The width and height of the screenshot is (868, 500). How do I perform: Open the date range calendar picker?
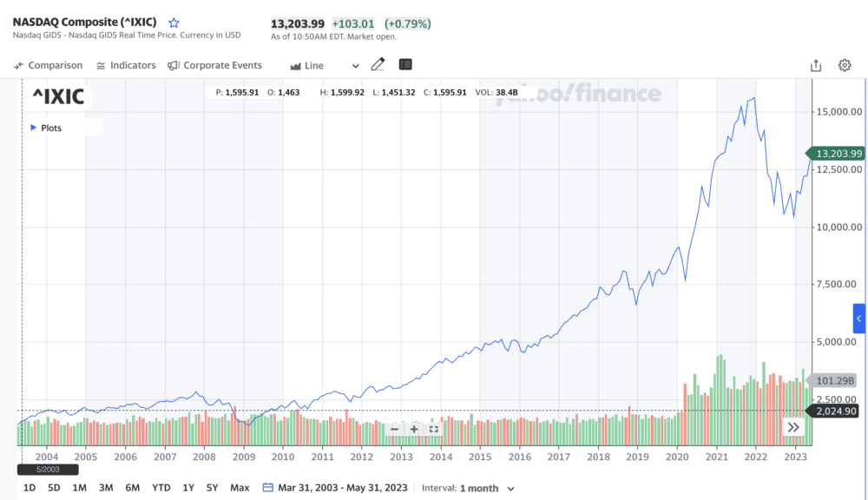267,487
